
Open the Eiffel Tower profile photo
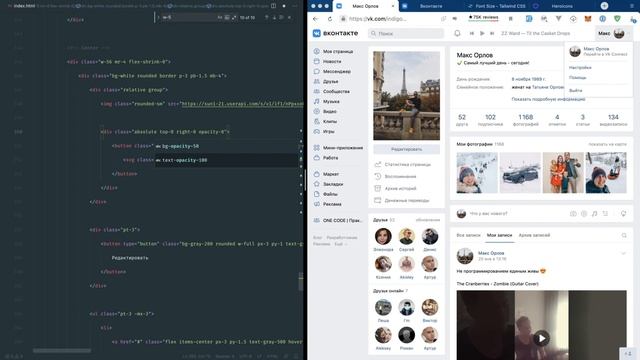pos(407,96)
